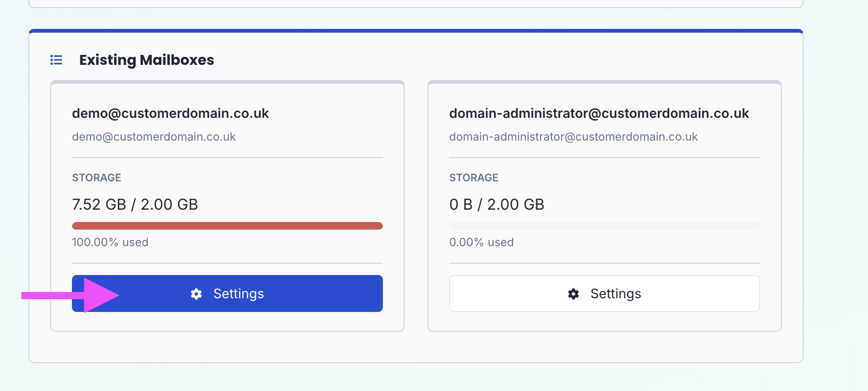
Task: Click the 0.00% used text
Action: coord(481,242)
